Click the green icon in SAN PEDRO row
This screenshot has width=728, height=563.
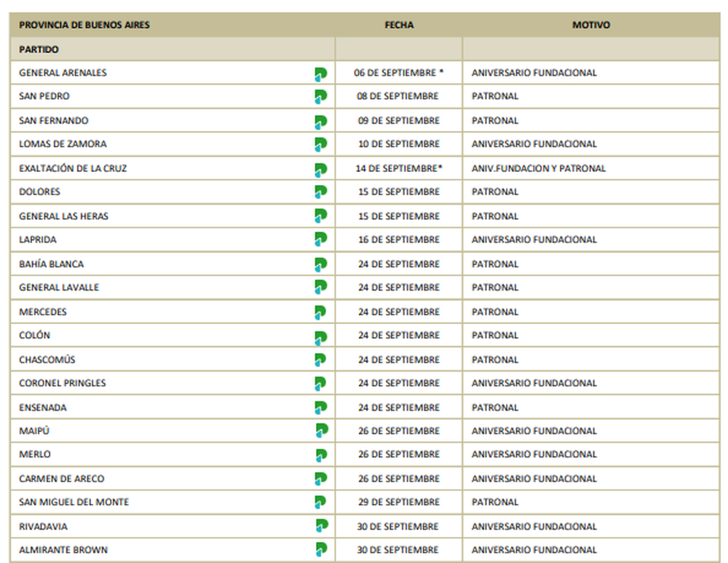320,97
